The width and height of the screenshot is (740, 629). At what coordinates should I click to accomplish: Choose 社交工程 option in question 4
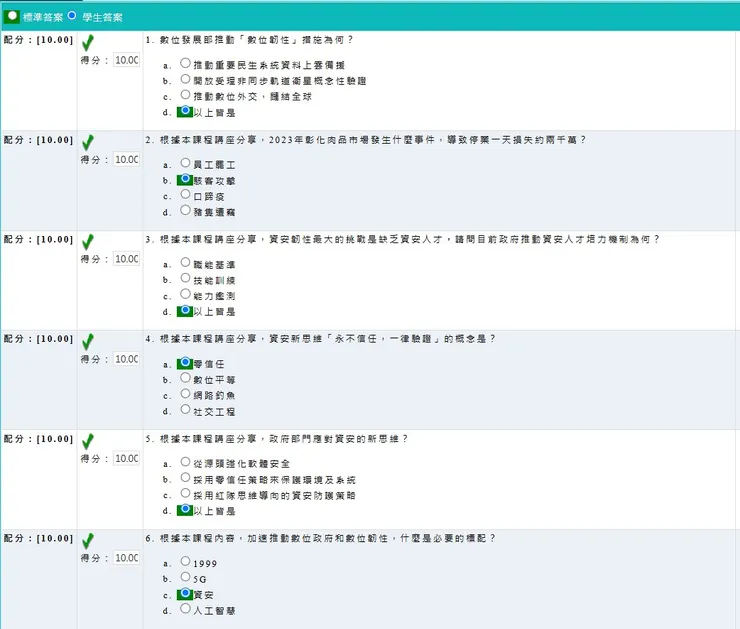tap(185, 409)
